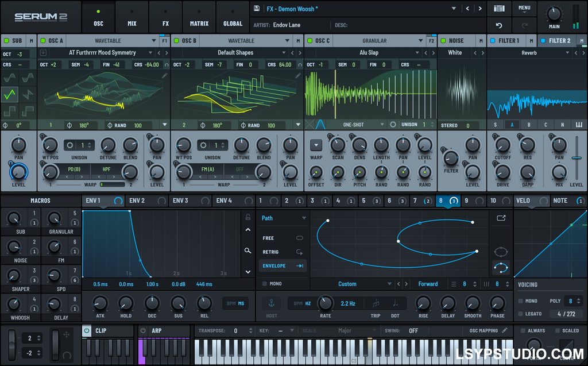This screenshot has width=588, height=366.
Task: Click the LFO export shape icon
Action: [501, 218]
